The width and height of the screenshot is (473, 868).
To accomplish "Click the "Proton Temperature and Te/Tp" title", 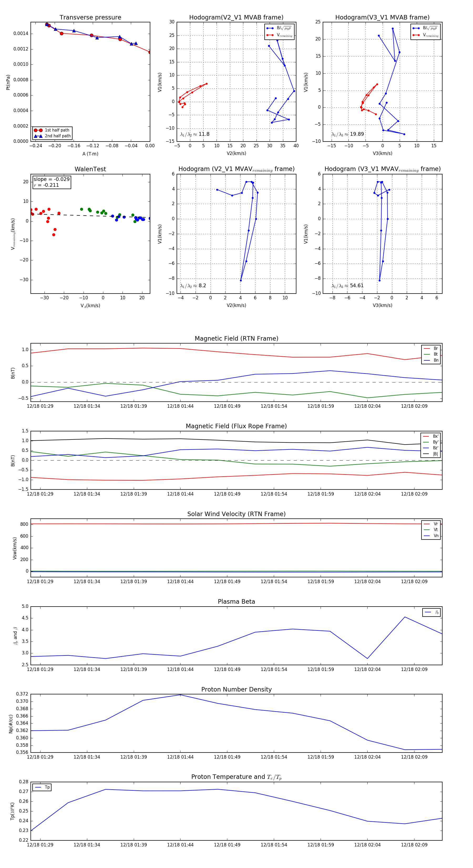I will tap(236, 777).
